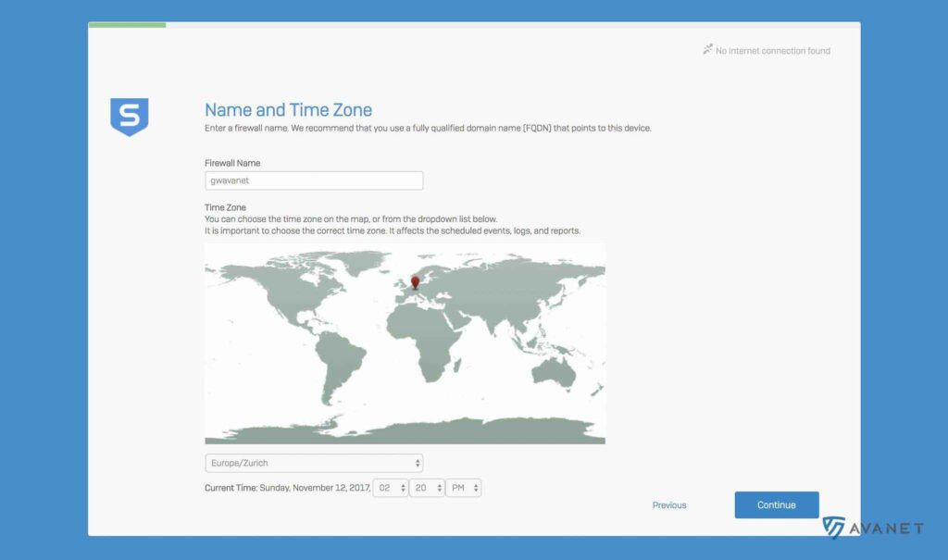
Task: Click the 'Name and Time Zone' heading
Action: pos(289,109)
